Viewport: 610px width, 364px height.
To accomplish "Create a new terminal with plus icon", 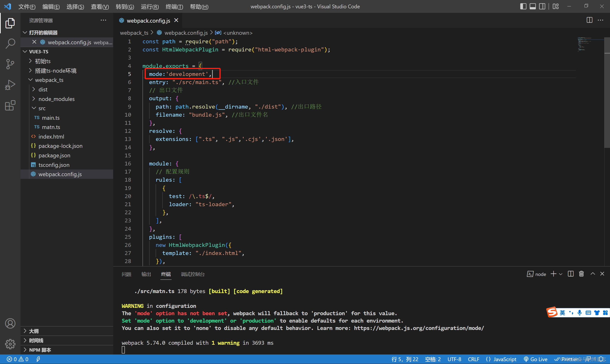I will 554,274.
